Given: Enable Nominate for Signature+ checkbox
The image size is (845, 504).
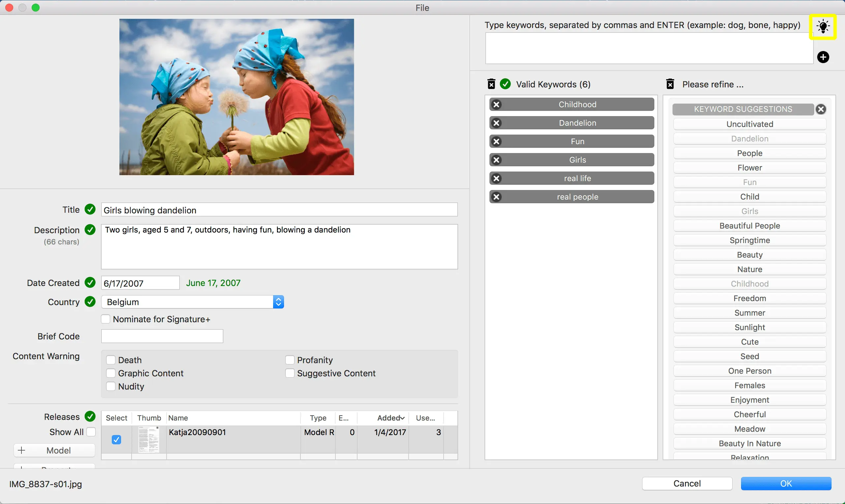Looking at the screenshot, I should [x=106, y=319].
